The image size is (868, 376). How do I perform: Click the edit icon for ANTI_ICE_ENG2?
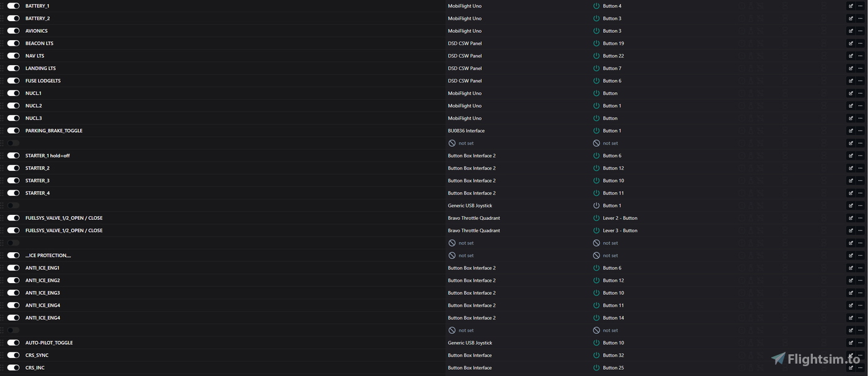(x=851, y=281)
